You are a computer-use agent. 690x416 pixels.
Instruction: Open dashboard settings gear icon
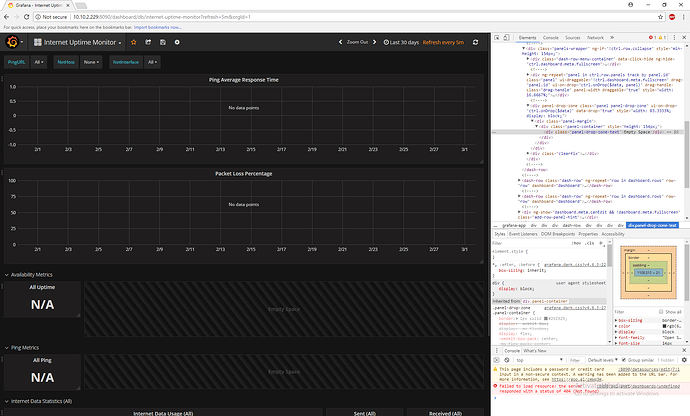click(x=177, y=42)
